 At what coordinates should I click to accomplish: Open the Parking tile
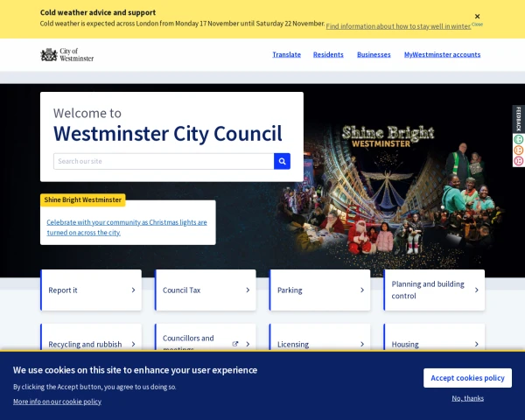pyautogui.click(x=319, y=290)
